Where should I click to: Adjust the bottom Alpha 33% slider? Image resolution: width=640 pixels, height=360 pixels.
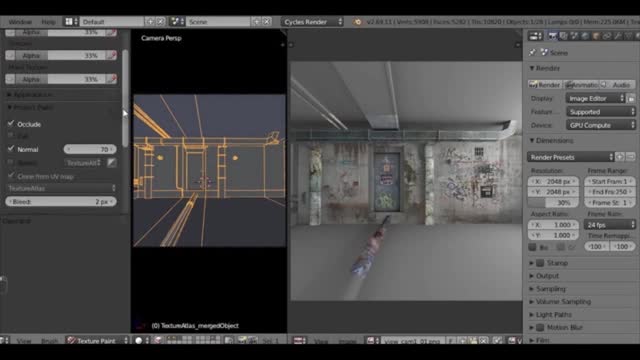tap(61, 79)
